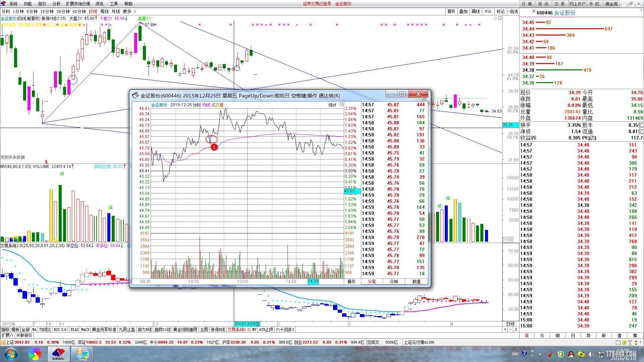The height and width of the screenshot is (362, 644).
Task: Select the 筹 tab in side panel
Action: click(x=635, y=335)
